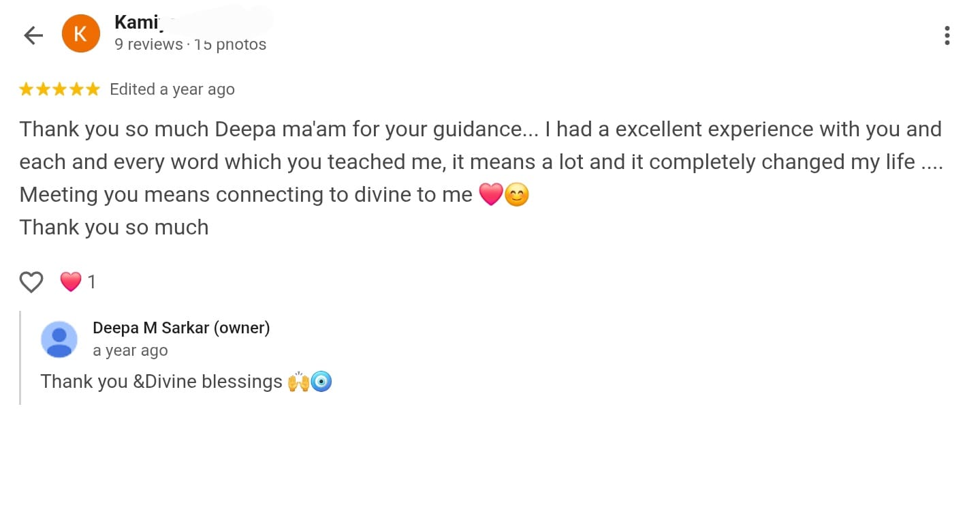Tap the owner reply's a year ago timestamp
The width and height of the screenshot is (980, 518).
tap(130, 350)
